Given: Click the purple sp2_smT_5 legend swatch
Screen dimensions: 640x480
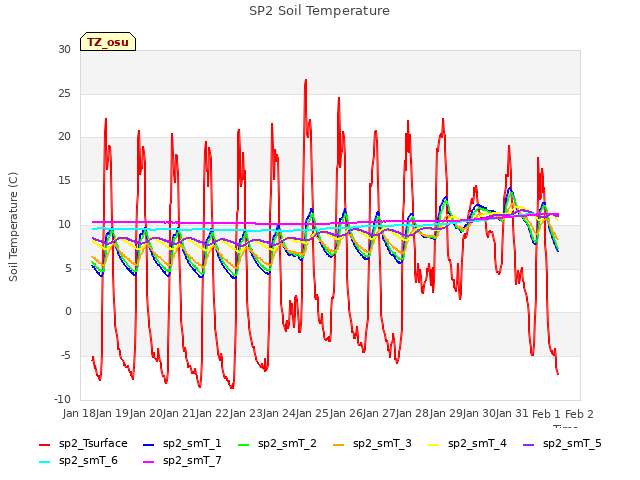Looking at the screenshot, I should pos(529,444).
